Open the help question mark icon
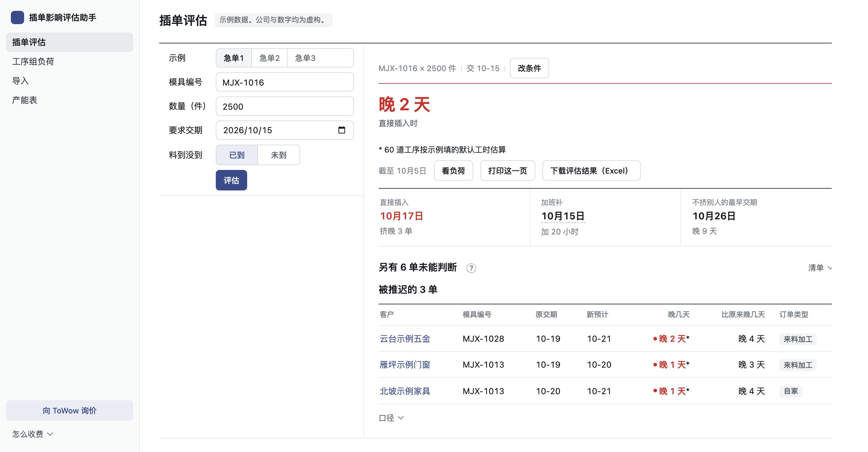Viewport: 868px width, 452px height. coord(471,268)
